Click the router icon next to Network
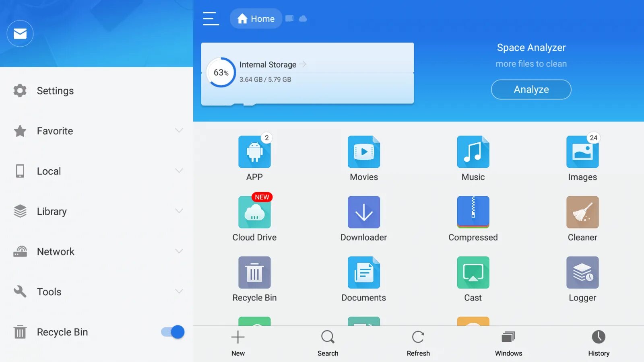Viewport: 644px width, 362px height. (x=20, y=251)
